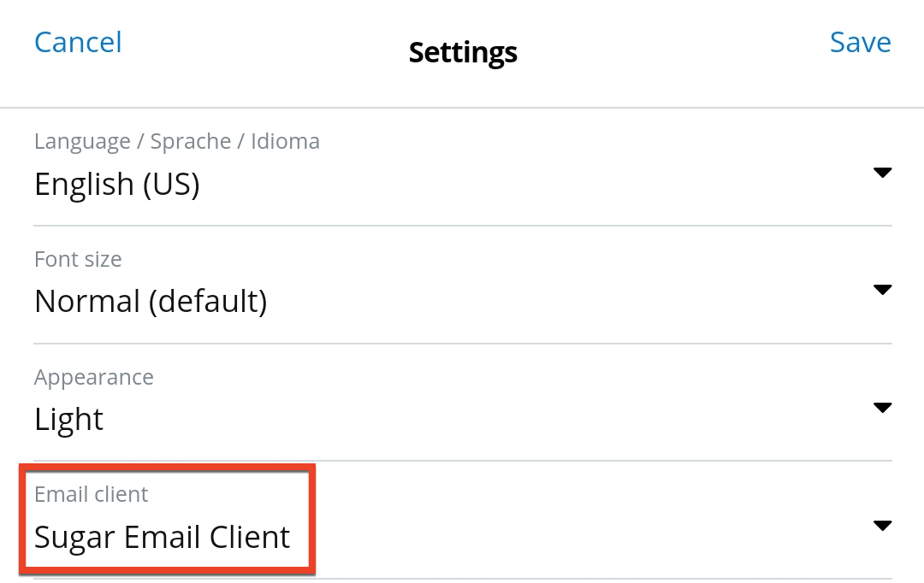Screen dimensions: 924x583
Task: Click the Settings header title
Action: pyautogui.click(x=462, y=52)
